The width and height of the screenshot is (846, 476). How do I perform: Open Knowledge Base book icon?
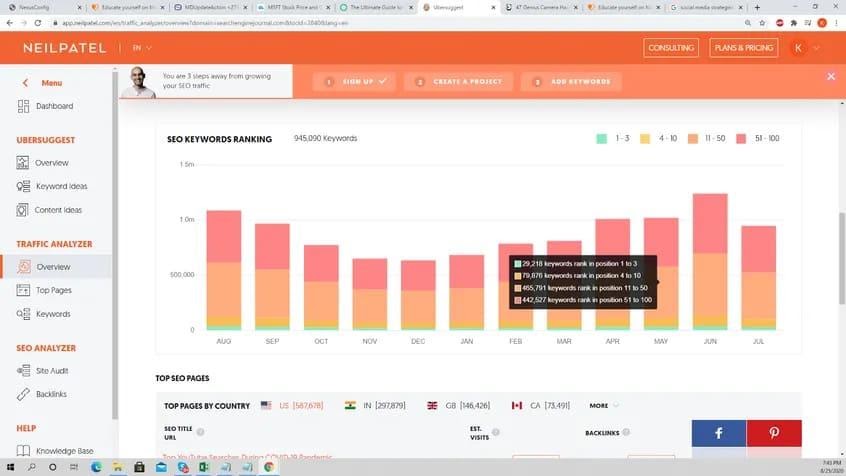click(23, 451)
